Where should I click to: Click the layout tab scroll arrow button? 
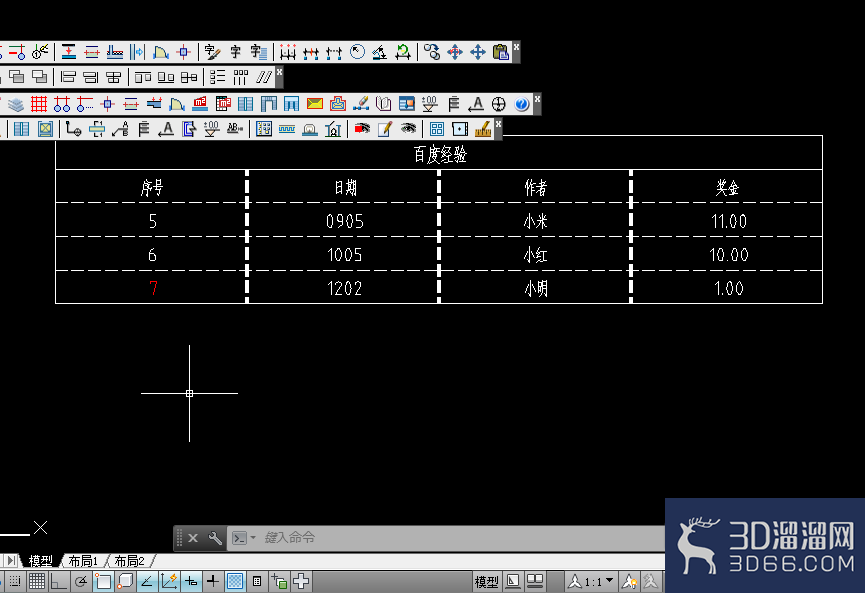coord(10,561)
